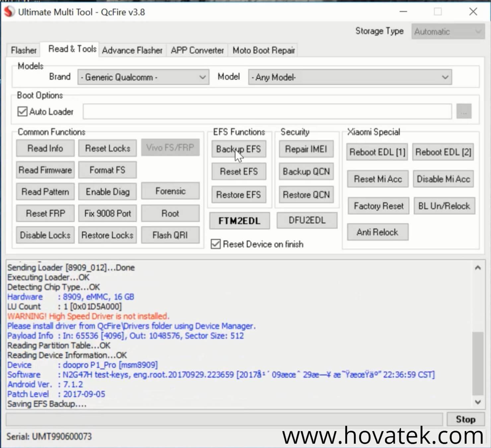This screenshot has height=448, width=491.
Task: Click the log scrollbar up arrow
Action: click(x=478, y=268)
